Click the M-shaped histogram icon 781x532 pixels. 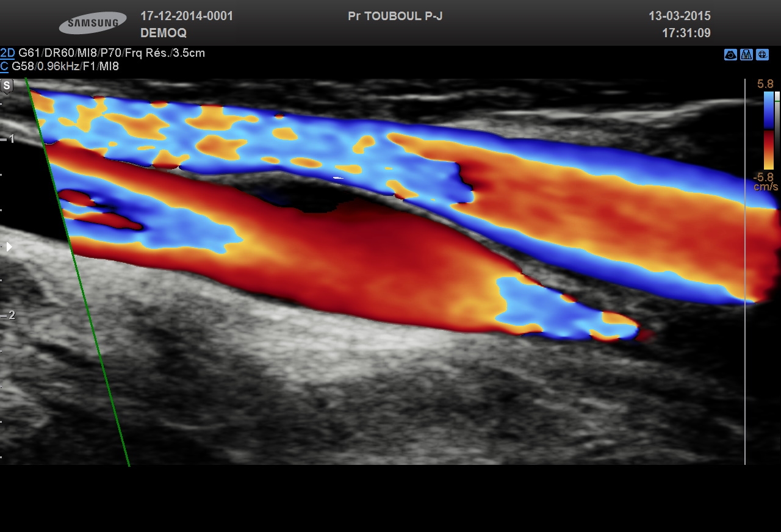tap(746, 55)
